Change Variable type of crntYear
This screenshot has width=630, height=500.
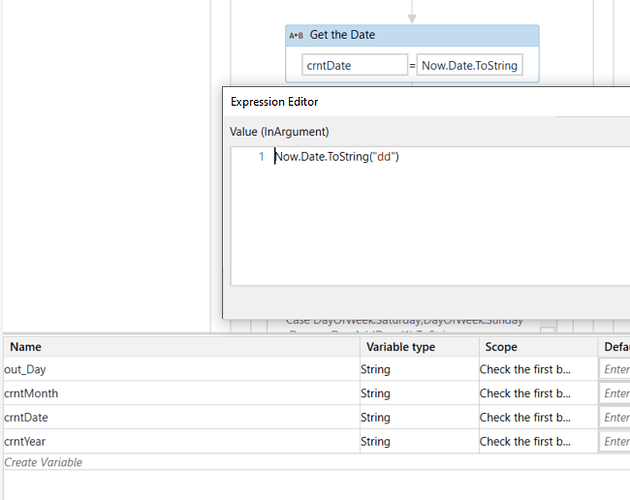click(418, 441)
